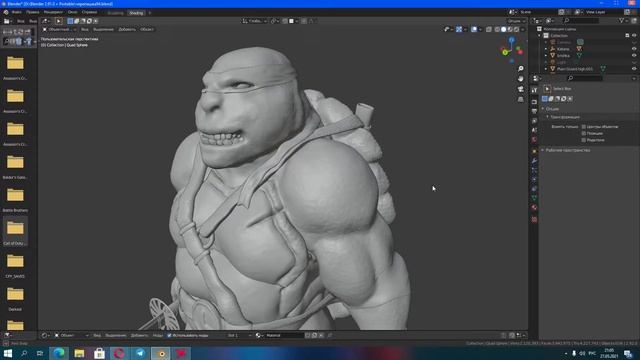640x360 pixels.
Task: Open the viewport shading options dropdown arrow
Action: 523,29
